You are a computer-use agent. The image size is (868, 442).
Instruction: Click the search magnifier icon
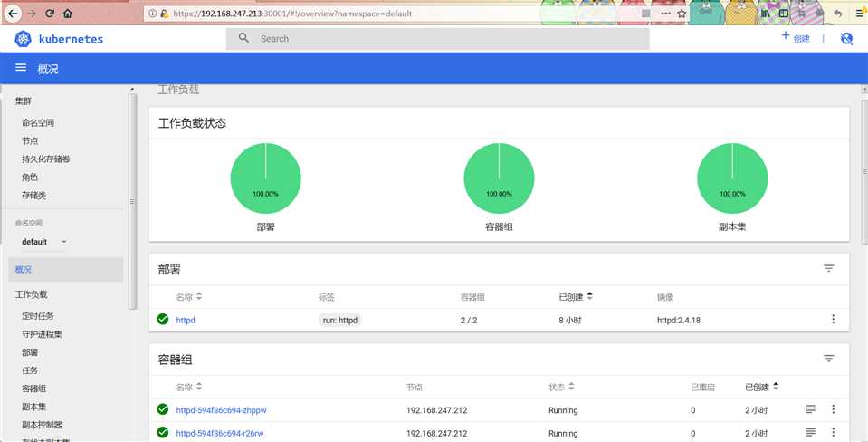(243, 38)
